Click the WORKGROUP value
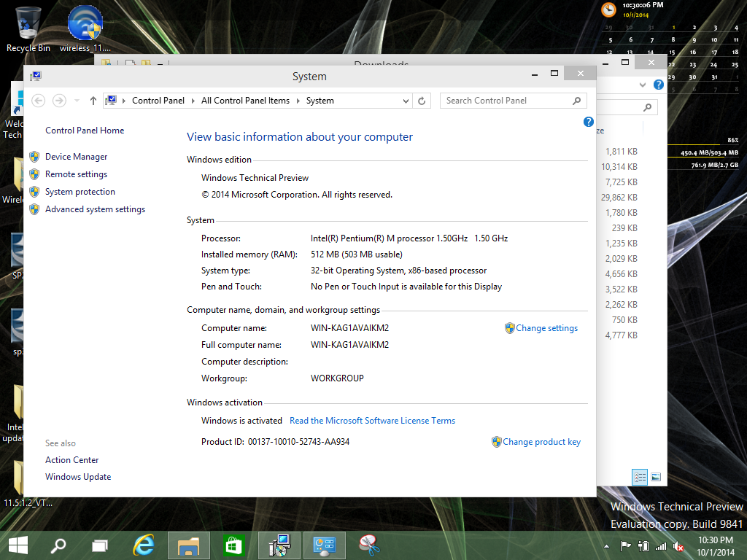The height and width of the screenshot is (560, 747). pyautogui.click(x=337, y=378)
